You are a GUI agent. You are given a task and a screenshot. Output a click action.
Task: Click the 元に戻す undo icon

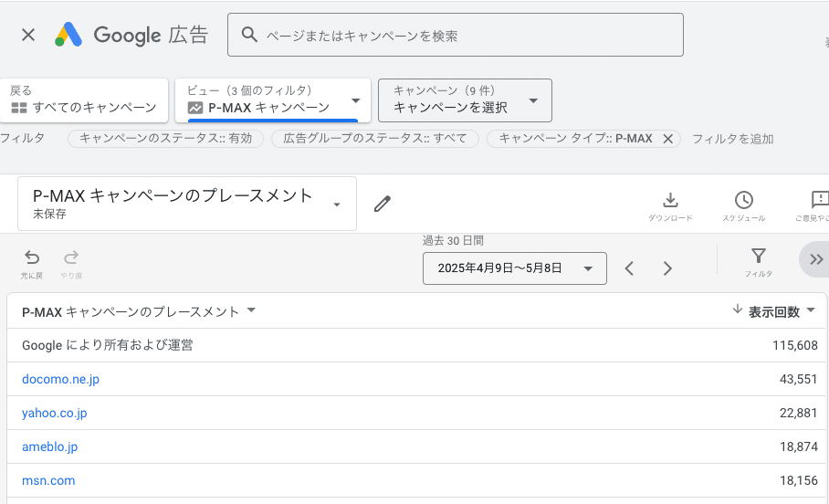tap(32, 257)
